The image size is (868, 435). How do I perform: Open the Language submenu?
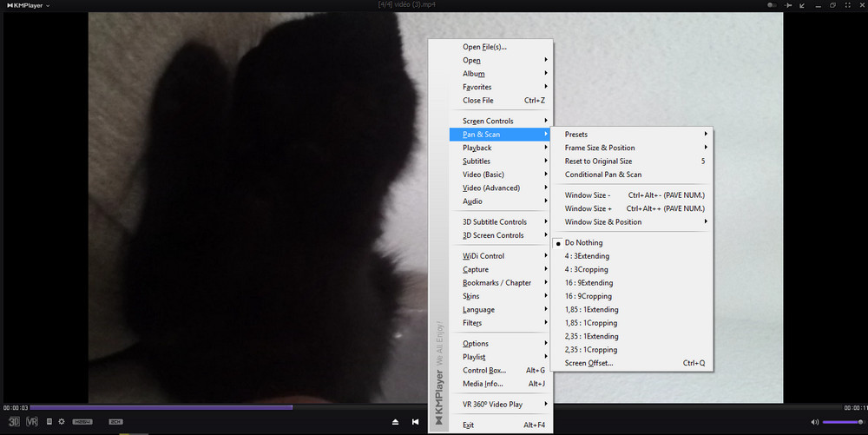[x=501, y=310]
